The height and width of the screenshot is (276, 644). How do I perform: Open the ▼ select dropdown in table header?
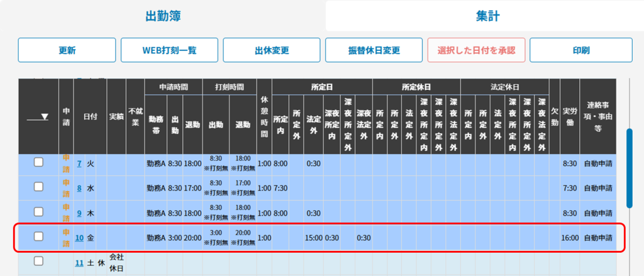[x=38, y=116]
